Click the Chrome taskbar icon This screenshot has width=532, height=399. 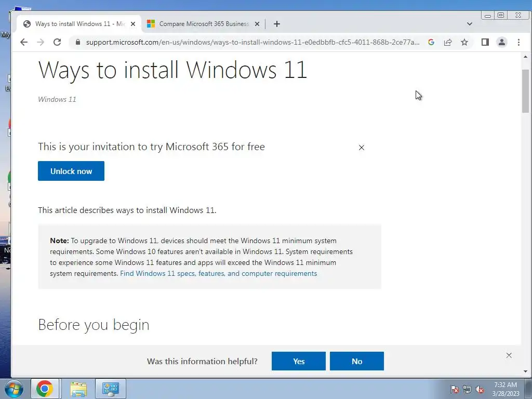(45, 389)
